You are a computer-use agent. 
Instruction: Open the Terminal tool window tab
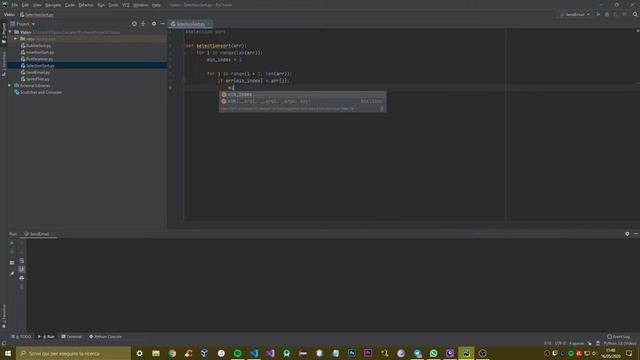71,337
